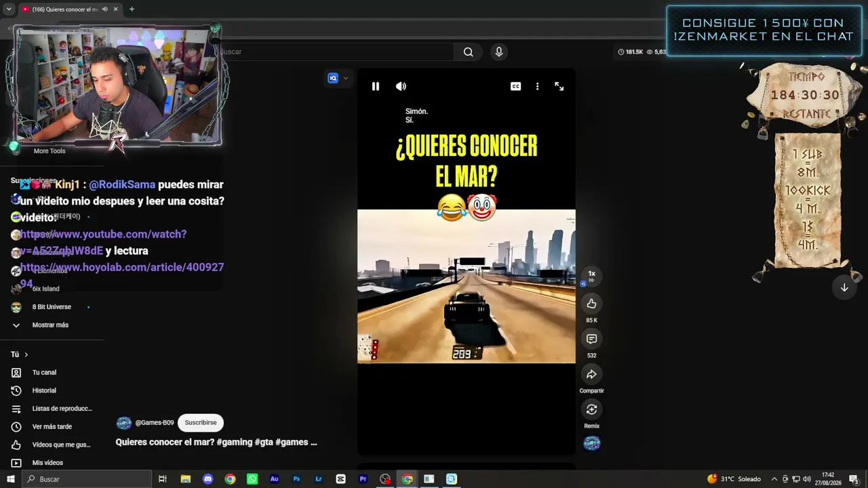The height and width of the screenshot is (488, 868).
Task: Share the Short via Compartir icon
Action: point(591,374)
